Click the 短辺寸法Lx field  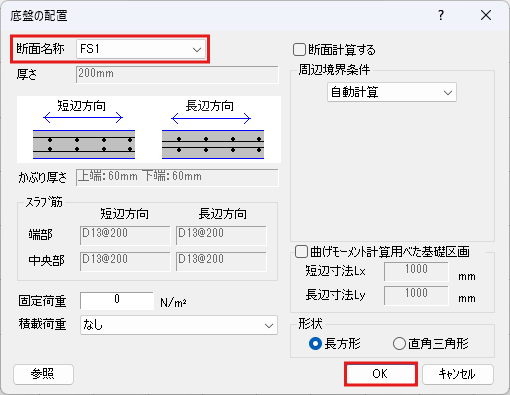(416, 271)
